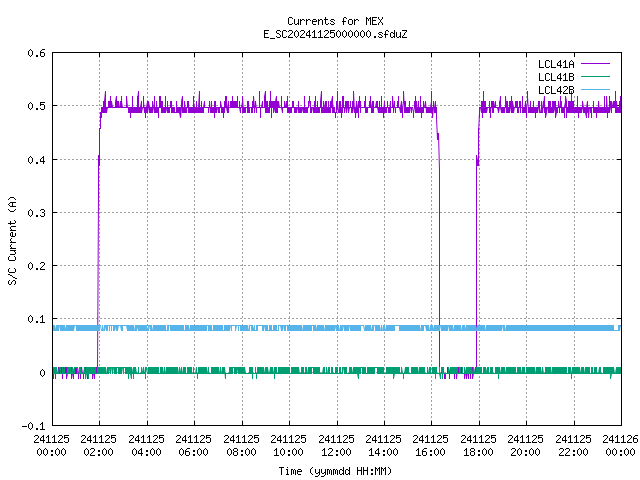640x480 pixels.
Task: Click the 241125 20:00 x-axis tick label
Action: click(525, 446)
